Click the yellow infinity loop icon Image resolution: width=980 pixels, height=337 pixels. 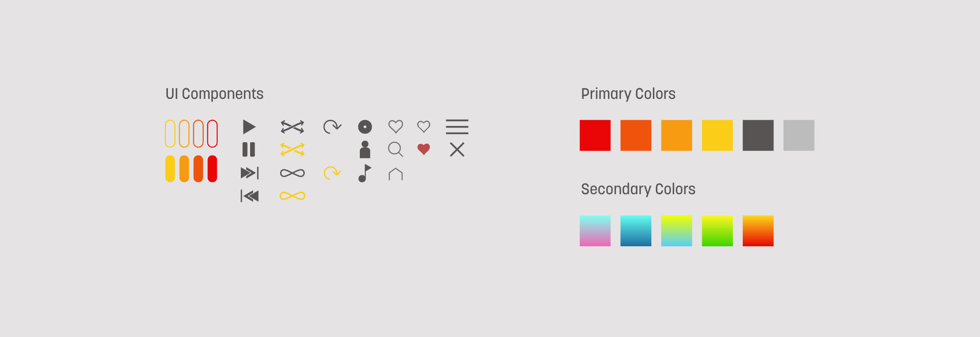click(292, 196)
